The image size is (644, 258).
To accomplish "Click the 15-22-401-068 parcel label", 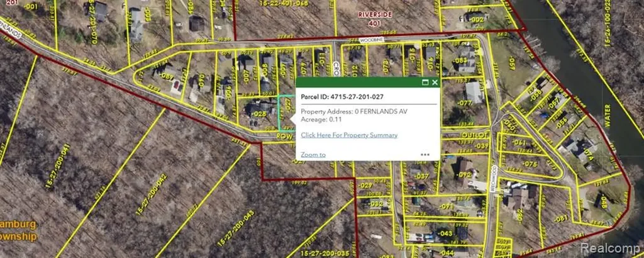I will (284, 3).
